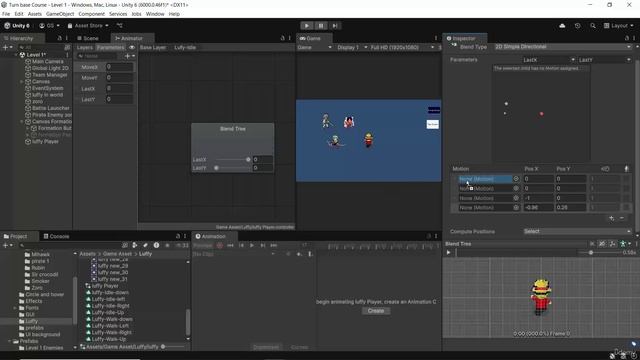This screenshot has width=640, height=360.
Task: Open the Undo History clock icon
Action: (x=577, y=26)
